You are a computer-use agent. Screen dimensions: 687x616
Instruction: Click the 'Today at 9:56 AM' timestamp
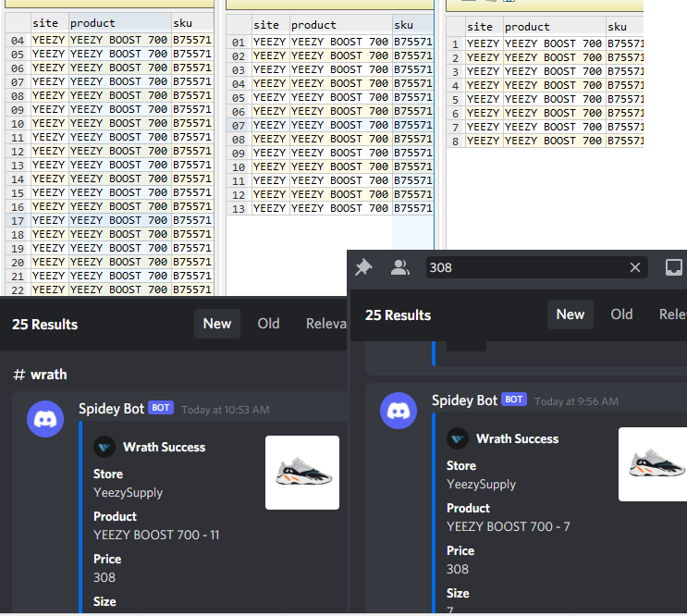tap(576, 401)
